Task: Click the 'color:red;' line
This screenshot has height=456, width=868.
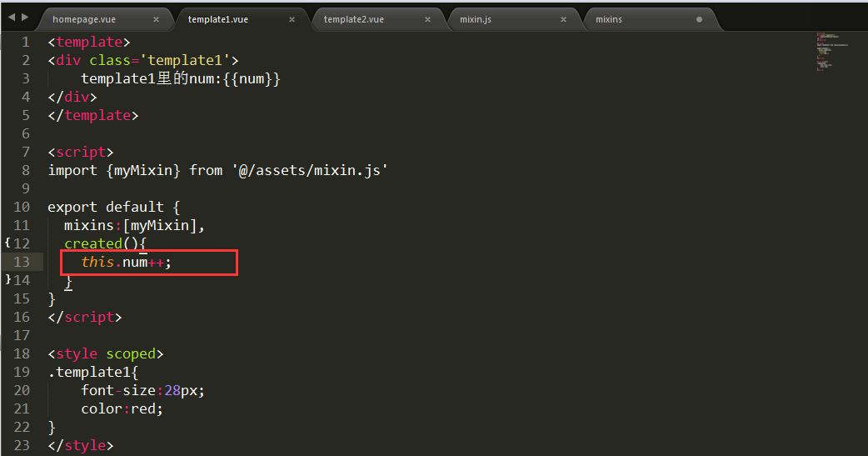Action: [x=122, y=408]
